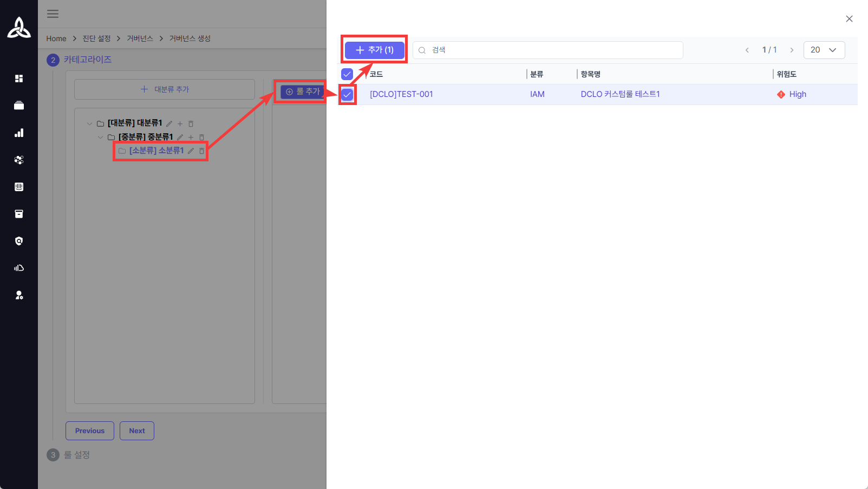Open the page size 20 dropdown
The image size is (868, 489).
click(x=824, y=50)
